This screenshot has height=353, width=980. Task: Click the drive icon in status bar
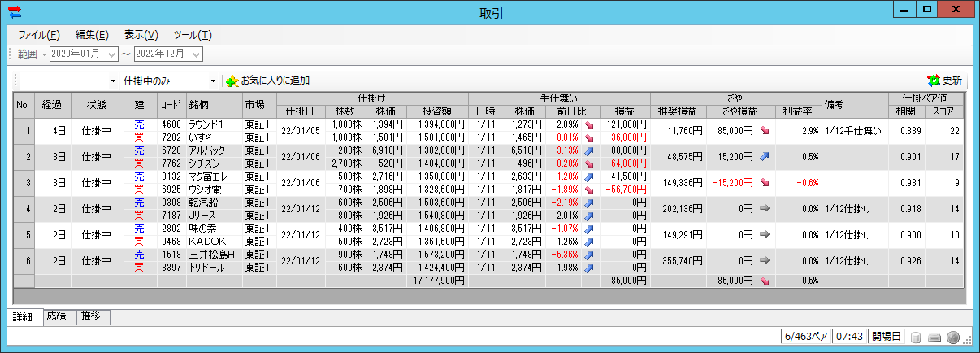coord(934,337)
